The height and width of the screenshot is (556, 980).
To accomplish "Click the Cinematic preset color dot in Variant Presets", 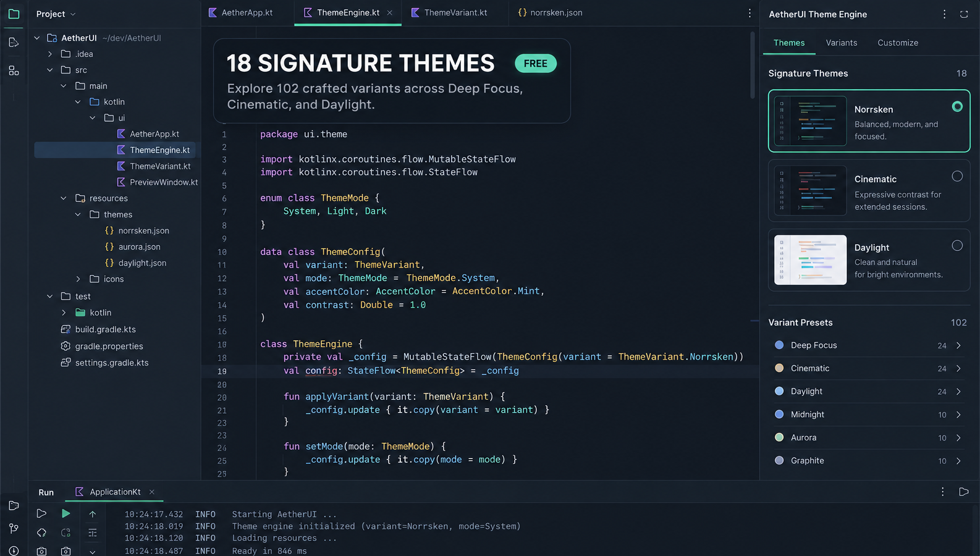I will pos(779,368).
